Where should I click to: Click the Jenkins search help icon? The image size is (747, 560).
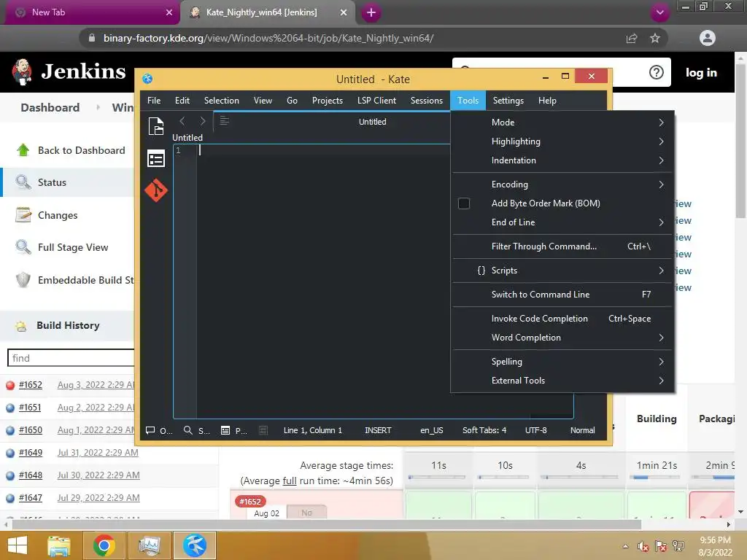tap(656, 72)
